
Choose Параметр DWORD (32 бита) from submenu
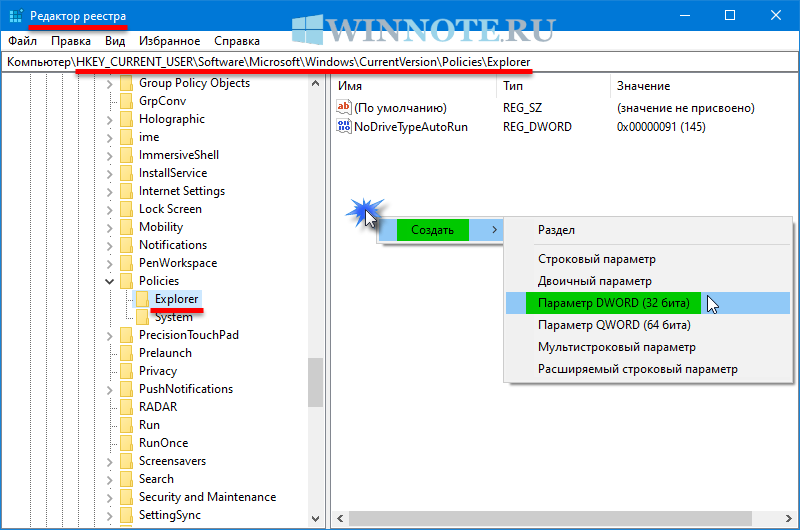(x=648, y=303)
